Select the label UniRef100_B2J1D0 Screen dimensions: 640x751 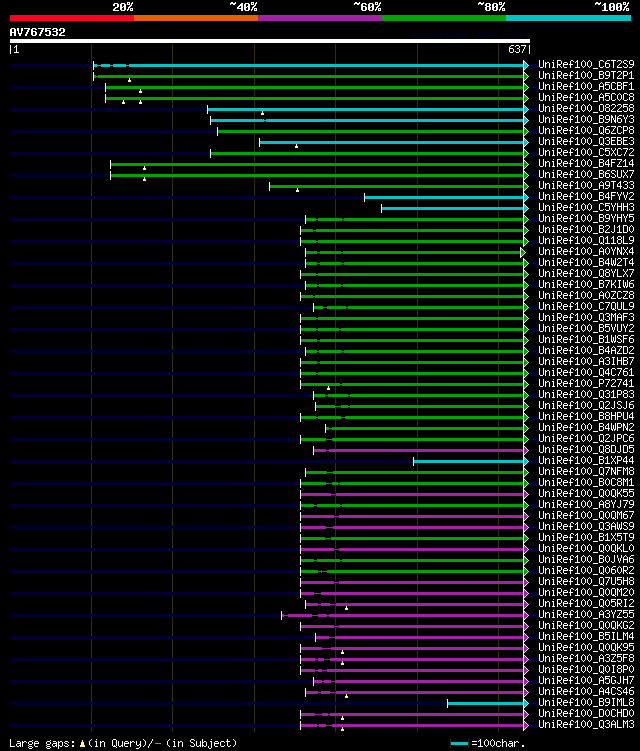pos(586,229)
